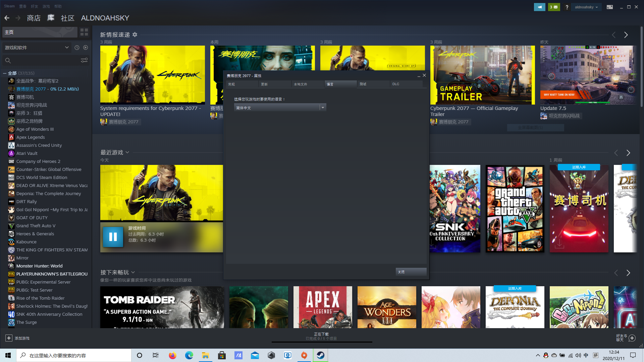
Task: Open friends and chat plus icon
Action: click(x=632, y=338)
